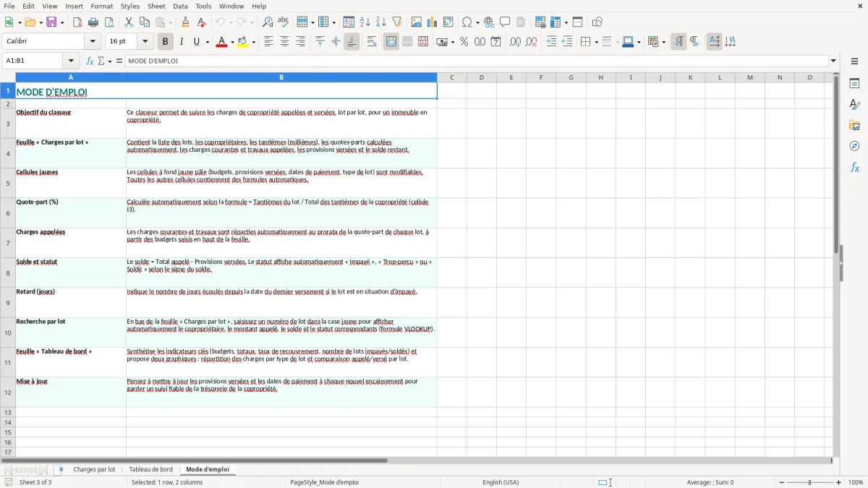
Task: Open sidebar Navigator panel
Action: (x=854, y=146)
